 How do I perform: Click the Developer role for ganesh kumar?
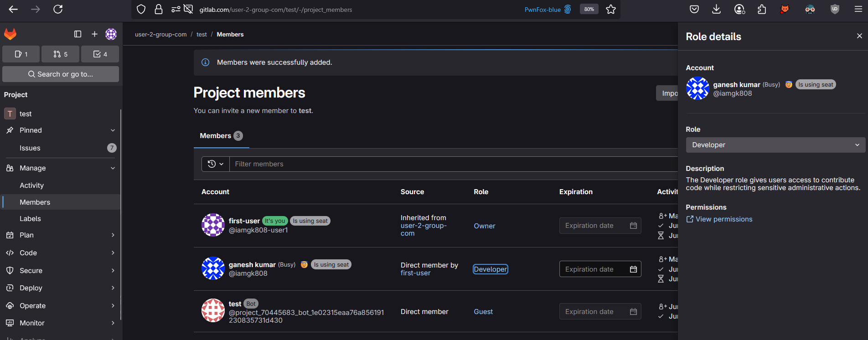tap(490, 269)
